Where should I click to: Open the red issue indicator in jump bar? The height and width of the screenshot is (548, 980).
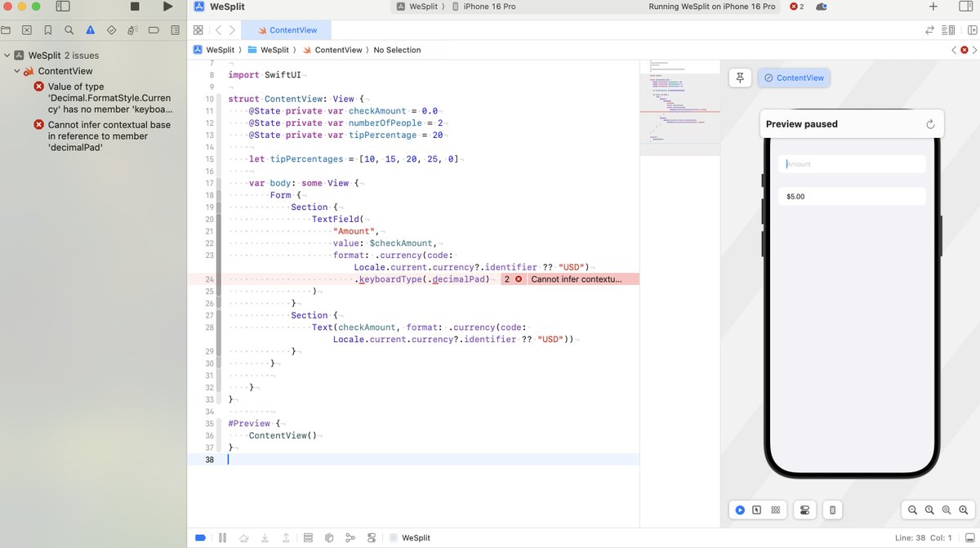coord(964,50)
